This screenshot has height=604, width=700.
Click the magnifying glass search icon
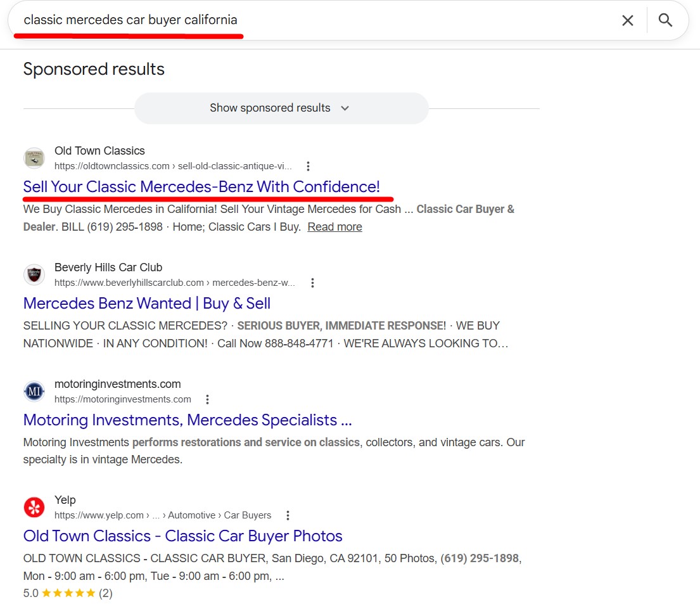click(665, 20)
